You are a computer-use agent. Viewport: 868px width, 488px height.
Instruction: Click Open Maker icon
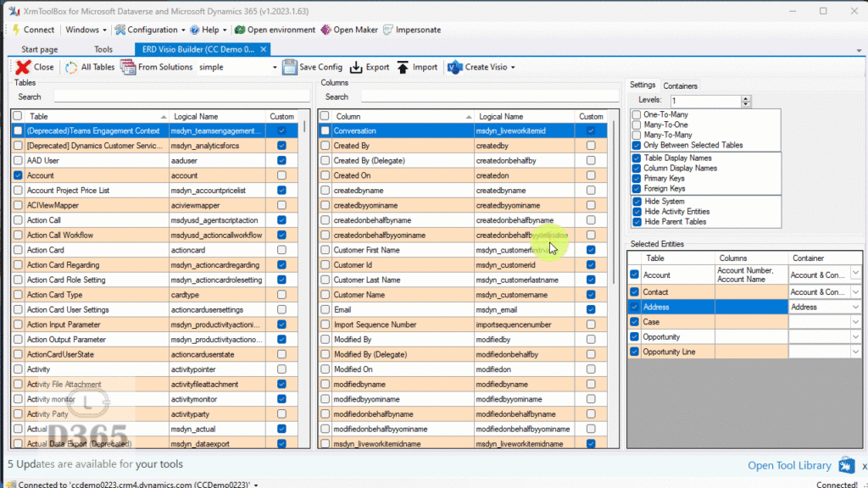click(x=326, y=30)
